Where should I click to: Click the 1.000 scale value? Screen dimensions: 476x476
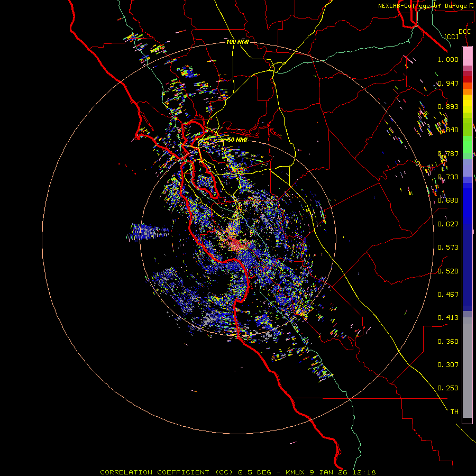[448, 59]
